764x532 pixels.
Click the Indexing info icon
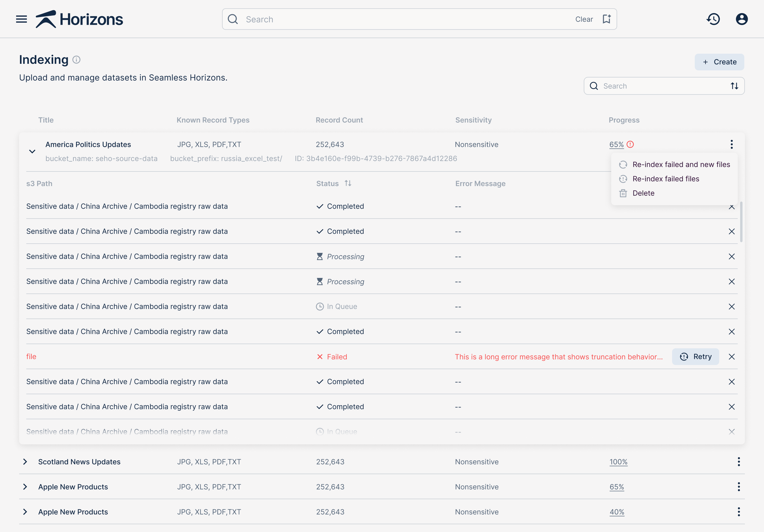(76, 60)
